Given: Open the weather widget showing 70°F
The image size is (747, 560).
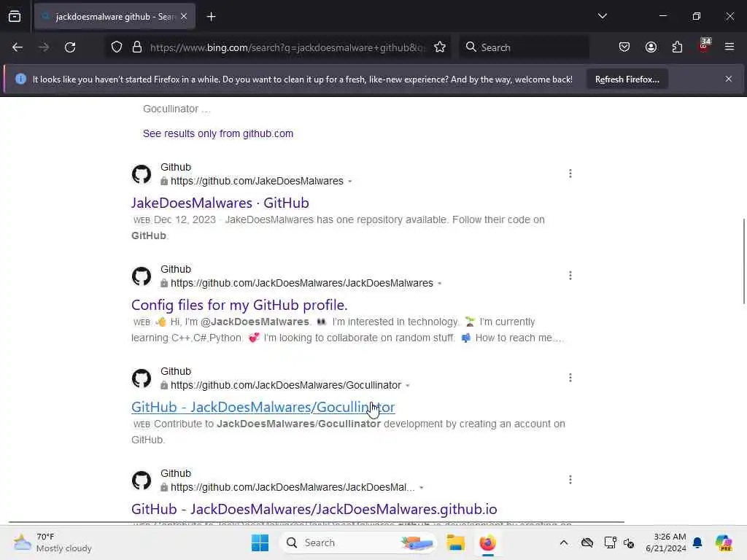Looking at the screenshot, I should [x=53, y=542].
